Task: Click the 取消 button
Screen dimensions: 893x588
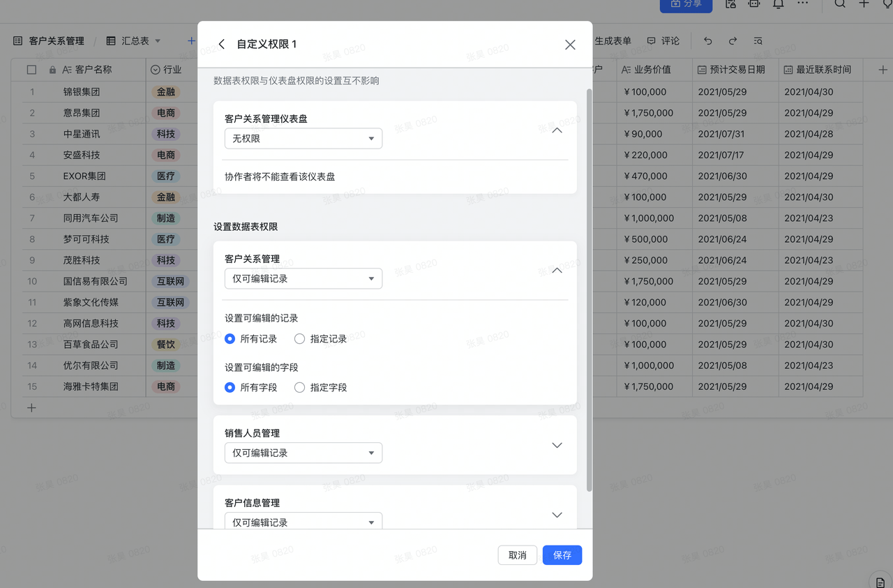Action: point(517,555)
